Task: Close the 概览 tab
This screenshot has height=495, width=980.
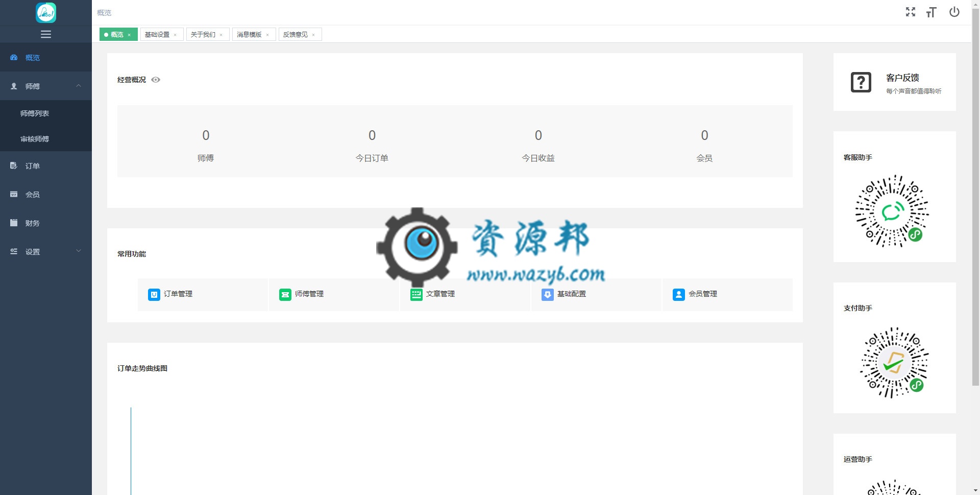Action: click(x=129, y=35)
